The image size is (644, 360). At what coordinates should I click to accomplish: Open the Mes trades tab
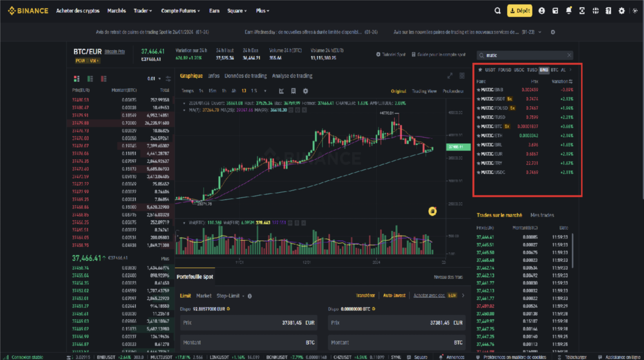542,215
